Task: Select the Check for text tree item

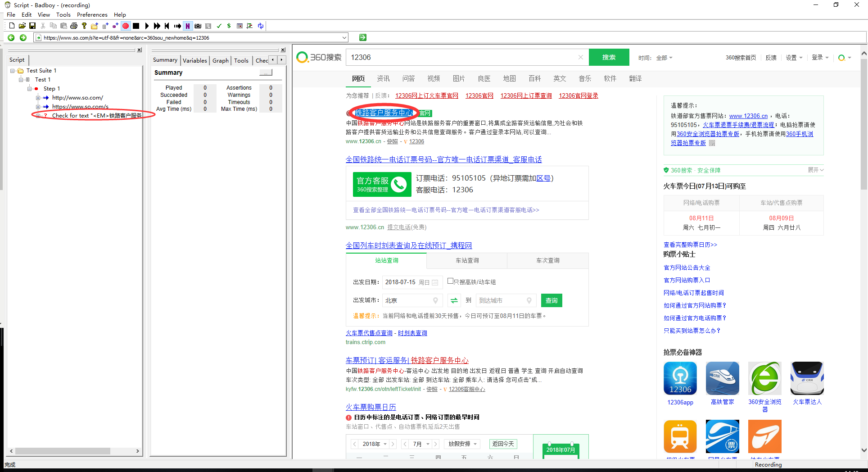Action: [97, 116]
